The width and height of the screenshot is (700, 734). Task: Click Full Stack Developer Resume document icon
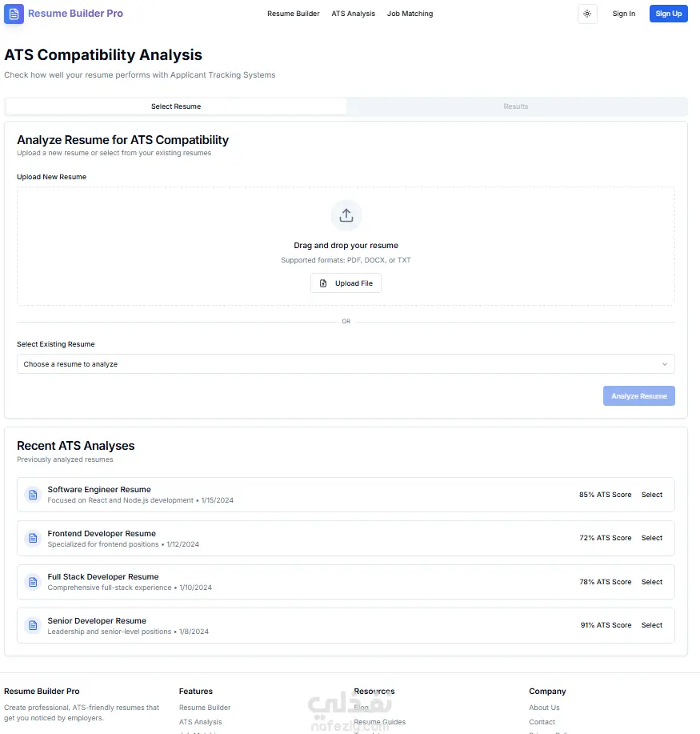click(33, 582)
